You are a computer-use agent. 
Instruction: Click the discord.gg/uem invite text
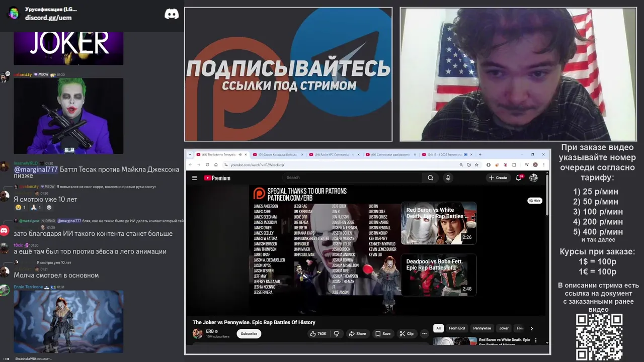[x=48, y=18]
